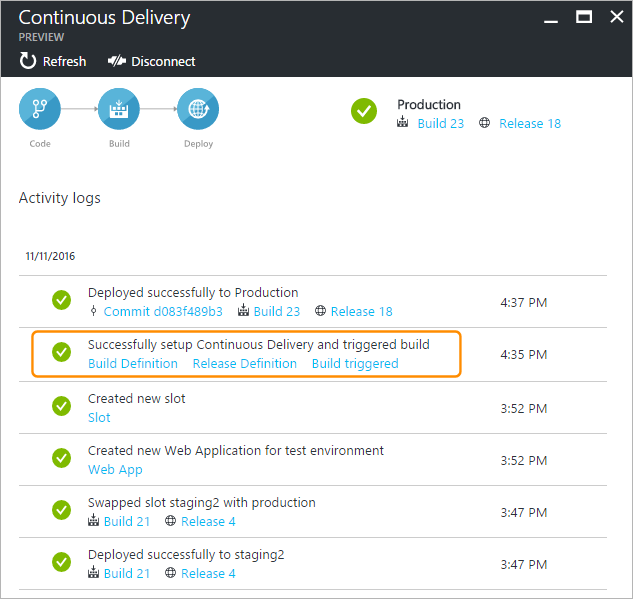633x599 pixels.
Task: Click the Build pipeline stage icon
Action: [x=118, y=109]
